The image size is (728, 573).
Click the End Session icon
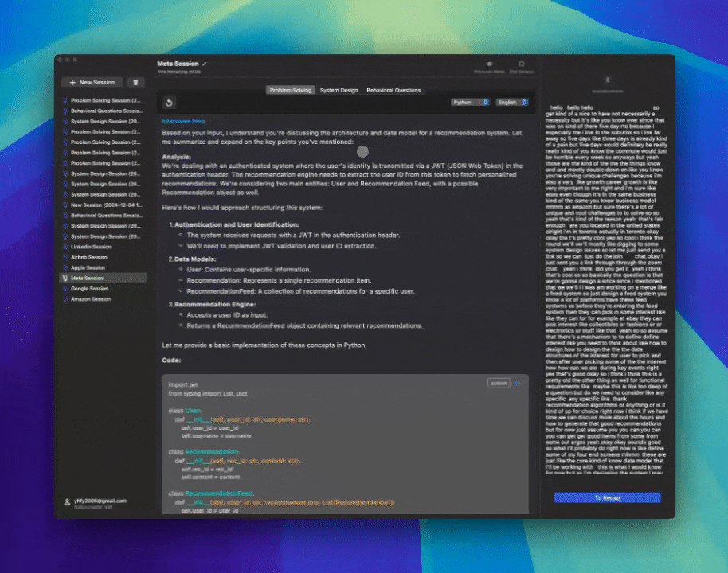click(522, 64)
